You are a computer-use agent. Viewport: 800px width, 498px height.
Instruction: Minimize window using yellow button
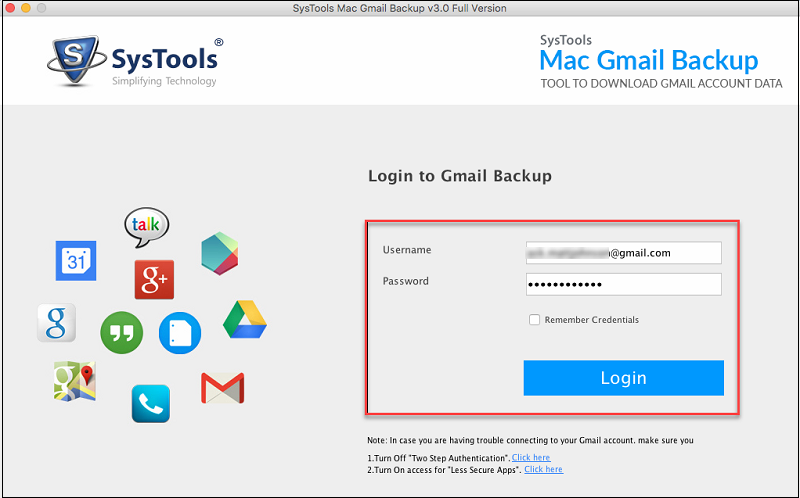[x=26, y=8]
